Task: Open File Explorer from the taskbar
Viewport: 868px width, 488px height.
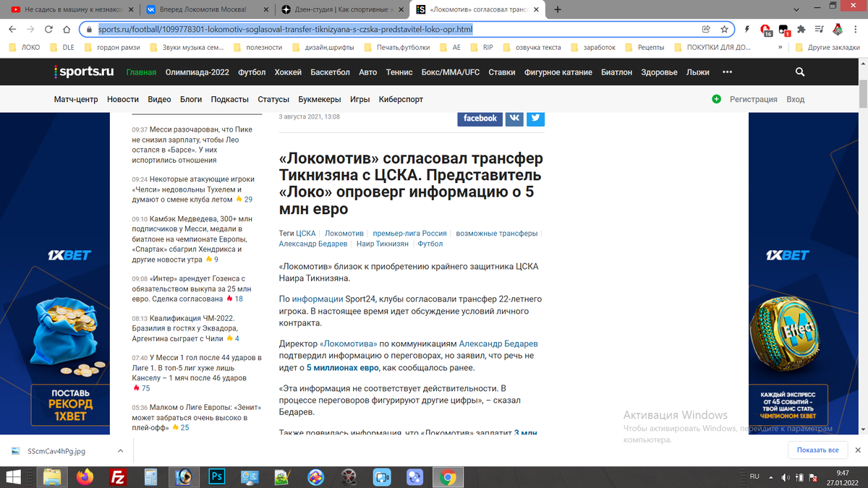Action: point(52,477)
